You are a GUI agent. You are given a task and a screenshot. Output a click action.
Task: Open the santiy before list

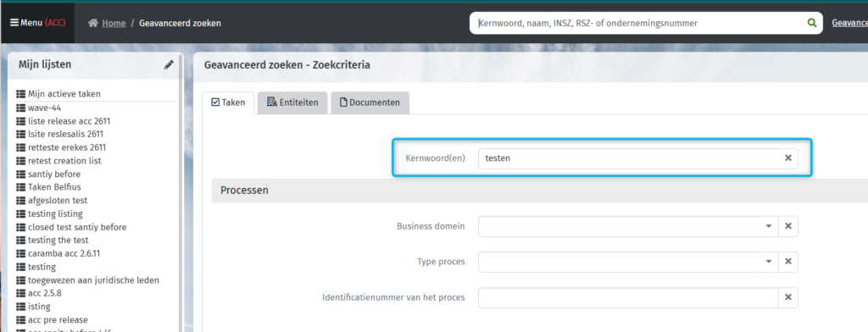(x=54, y=174)
